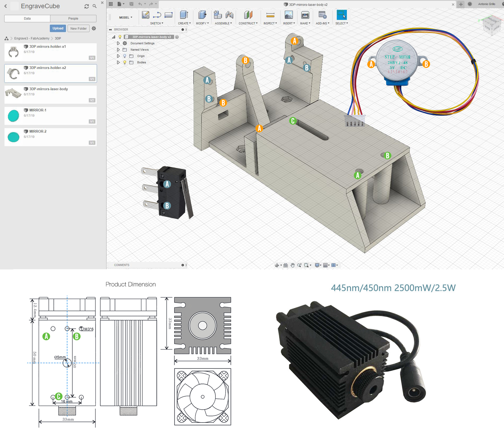The image size is (504, 440).
Task: Open the File menu icon
Action: pyautogui.click(x=121, y=4)
